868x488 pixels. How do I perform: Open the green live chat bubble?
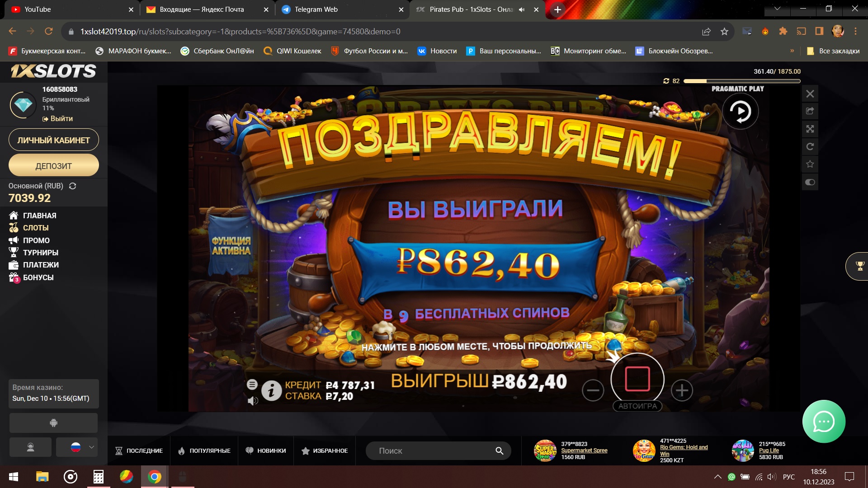click(823, 422)
